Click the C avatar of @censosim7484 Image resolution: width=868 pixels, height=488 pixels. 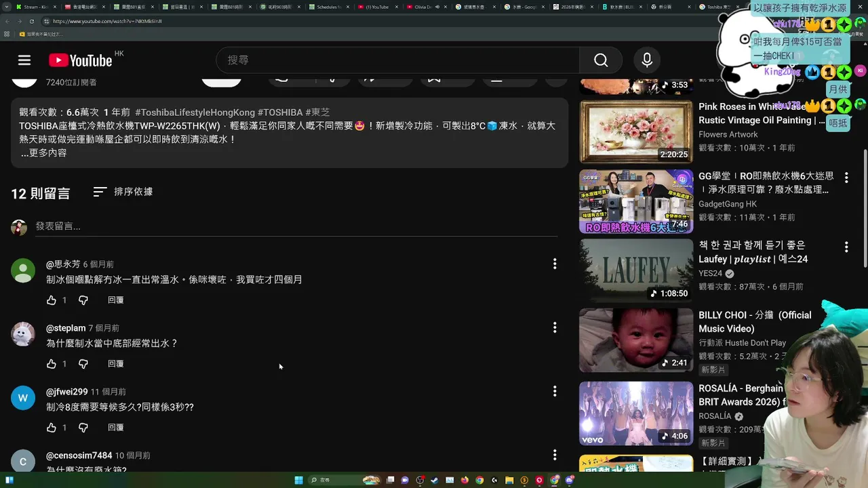[x=23, y=461]
